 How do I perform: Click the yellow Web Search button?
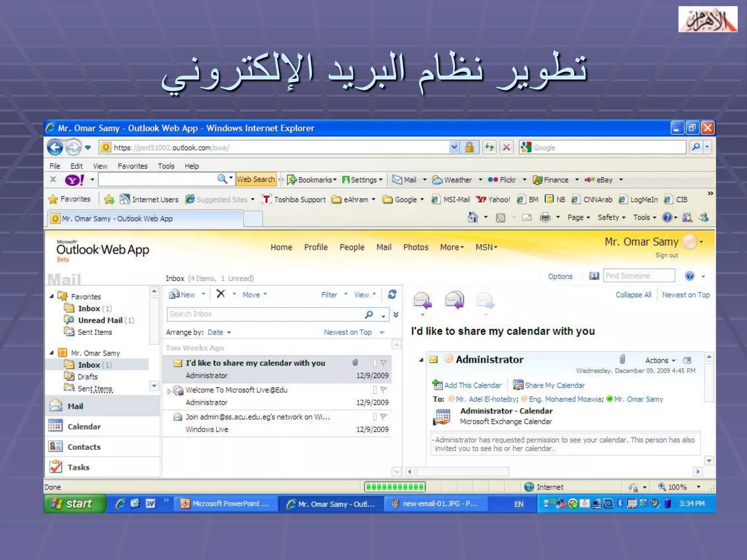[x=256, y=179]
